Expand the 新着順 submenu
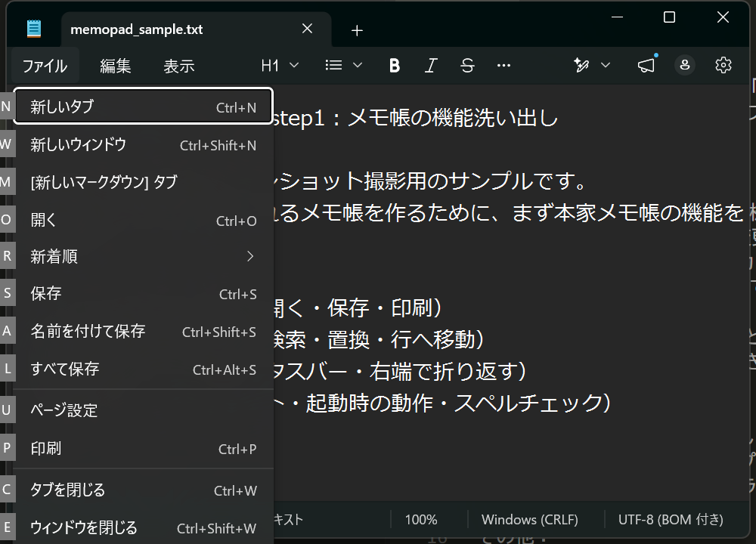The width and height of the screenshot is (756, 544). pos(144,256)
